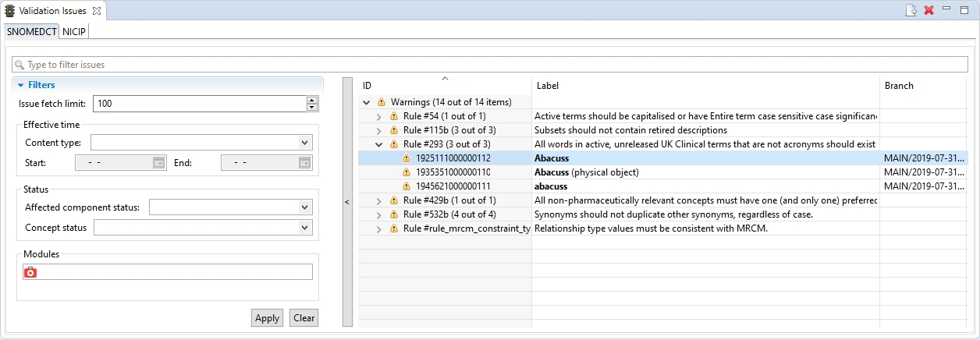Collapse the Filters section
Image resolution: width=980 pixels, height=340 pixels.
point(21,85)
